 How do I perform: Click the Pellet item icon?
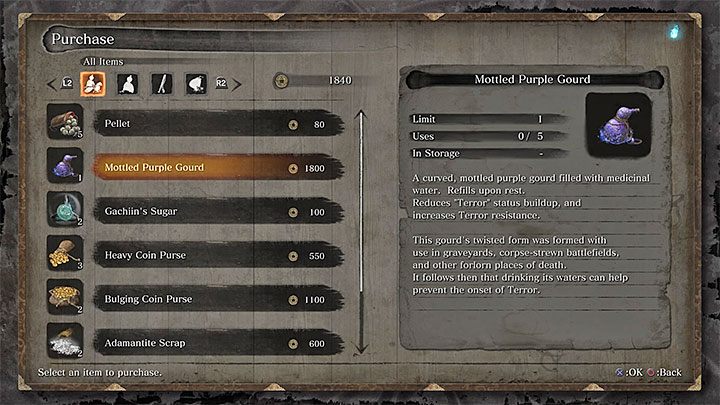point(65,124)
